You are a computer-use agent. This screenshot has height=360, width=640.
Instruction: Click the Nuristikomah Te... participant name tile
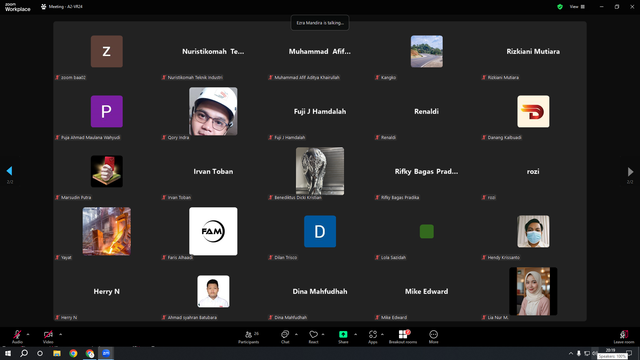213,51
